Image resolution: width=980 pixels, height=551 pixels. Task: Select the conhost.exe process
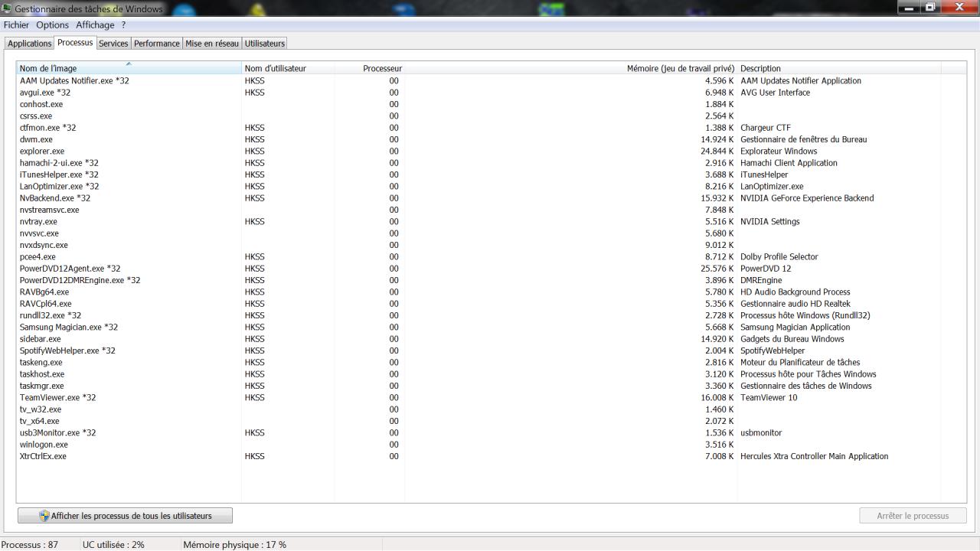[492, 104]
